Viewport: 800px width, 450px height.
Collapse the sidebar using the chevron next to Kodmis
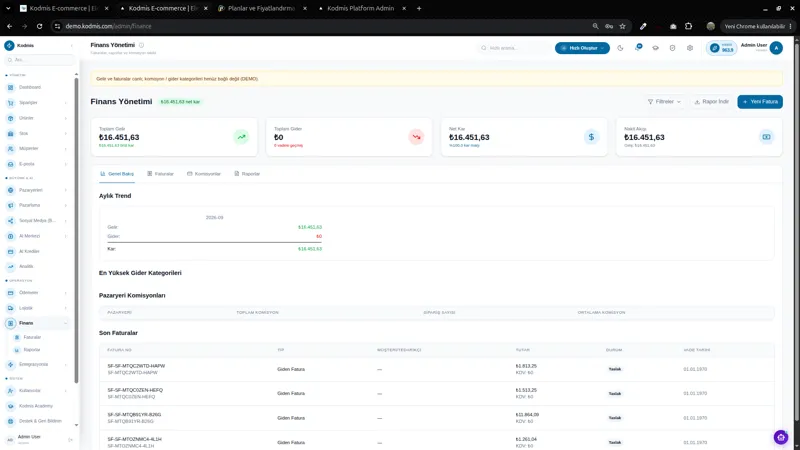point(71,45)
